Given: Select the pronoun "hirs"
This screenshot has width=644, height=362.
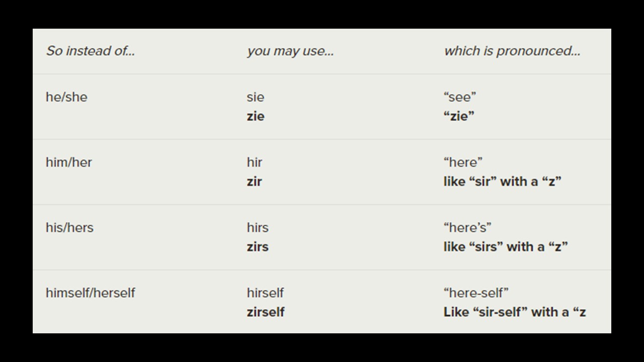Looking at the screenshot, I should 258,227.
